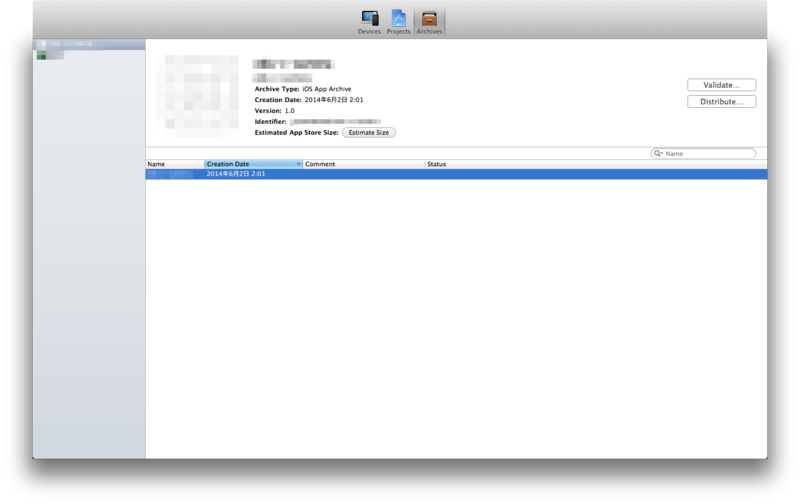
Task: Select the Archives tab icon
Action: click(x=429, y=22)
